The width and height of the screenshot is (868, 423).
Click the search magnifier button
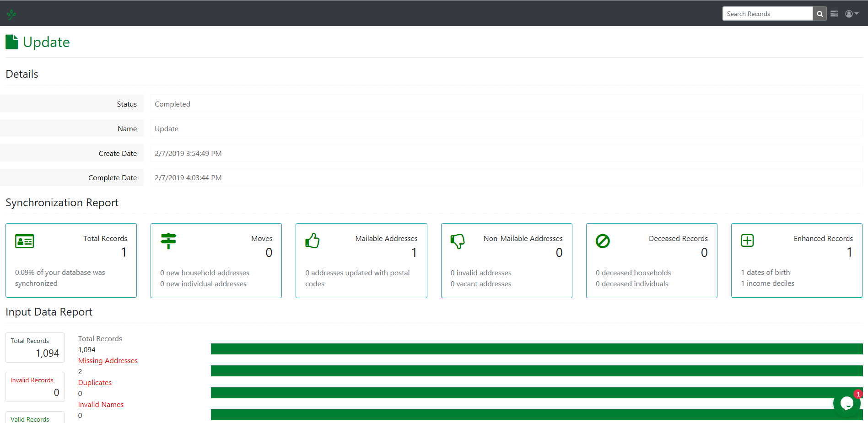coord(819,14)
